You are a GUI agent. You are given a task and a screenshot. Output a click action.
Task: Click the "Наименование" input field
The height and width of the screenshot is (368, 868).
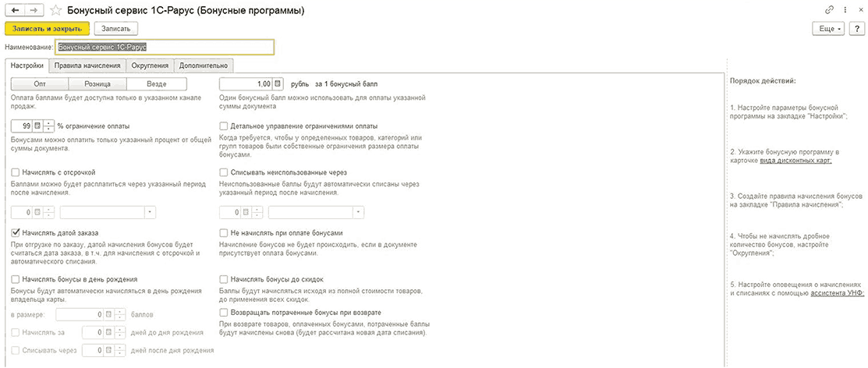point(165,47)
